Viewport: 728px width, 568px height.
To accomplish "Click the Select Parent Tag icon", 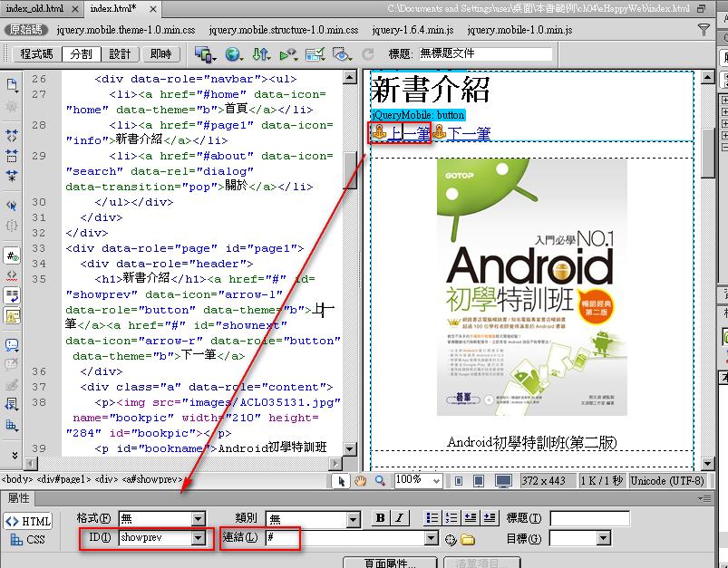I will tap(12, 205).
